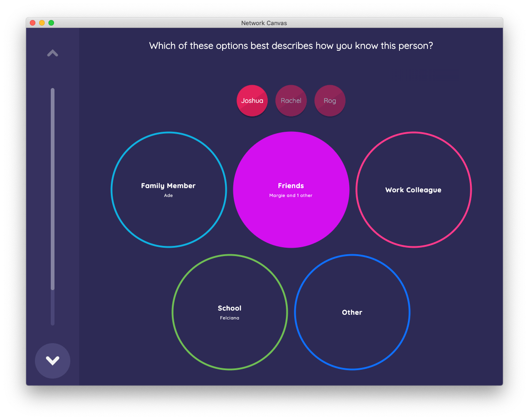This screenshot has height=420, width=529.
Task: Choose the blue Other category circle
Action: (x=352, y=312)
